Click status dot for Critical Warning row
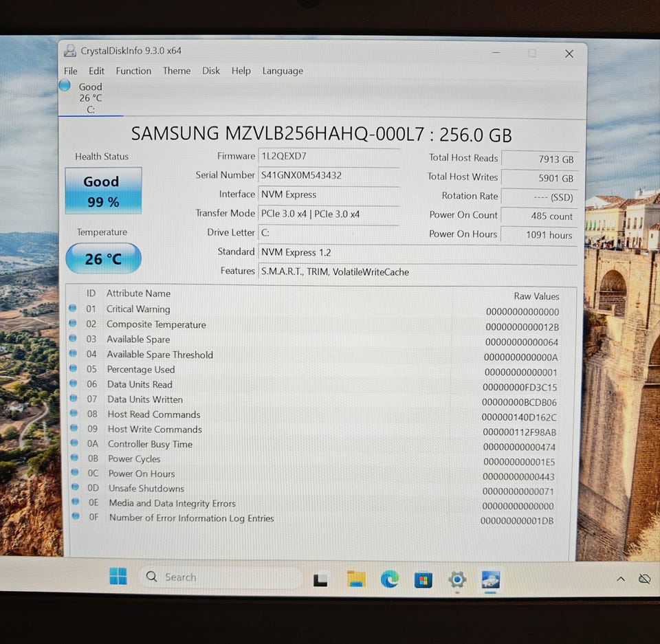The width and height of the screenshot is (660, 644). (72, 308)
